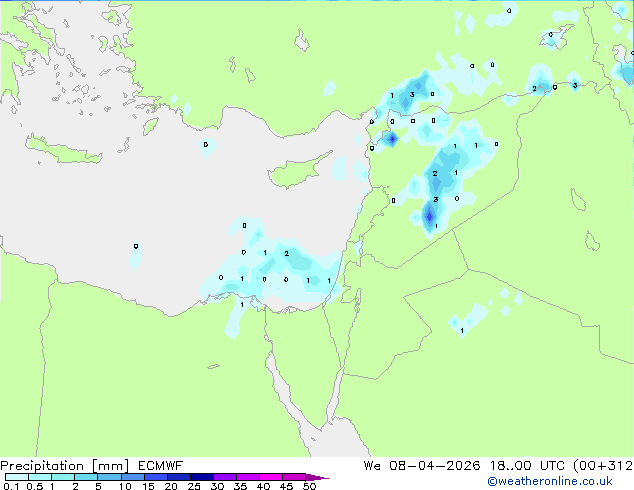The width and height of the screenshot is (634, 490).
Task: Click the legend label '45'
Action: (286, 486)
